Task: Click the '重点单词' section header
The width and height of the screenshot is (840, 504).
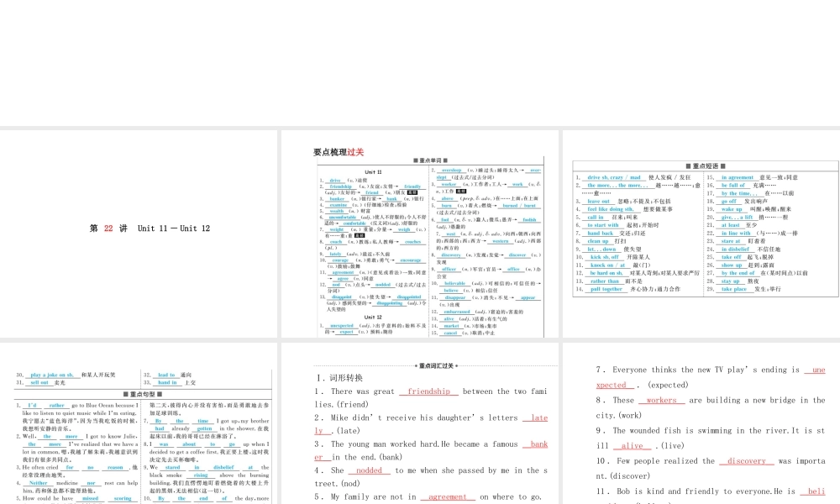Action: click(x=430, y=160)
